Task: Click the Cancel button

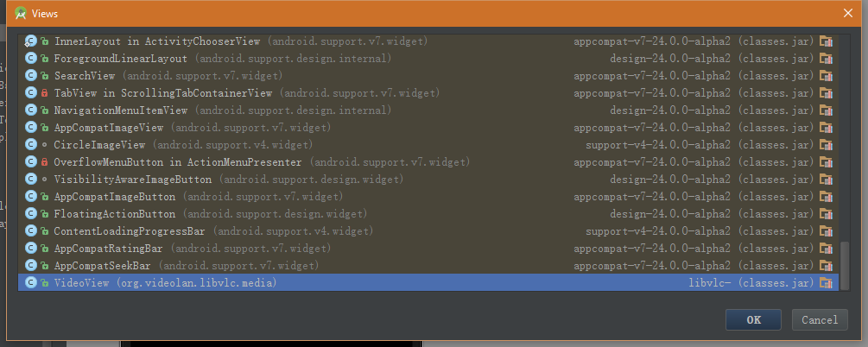Action: click(820, 319)
